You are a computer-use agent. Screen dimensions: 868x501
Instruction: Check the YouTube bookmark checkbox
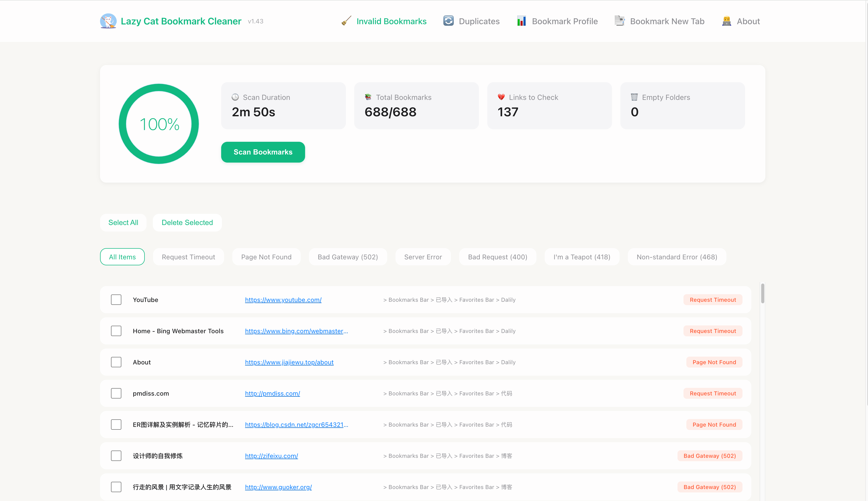[x=116, y=300]
